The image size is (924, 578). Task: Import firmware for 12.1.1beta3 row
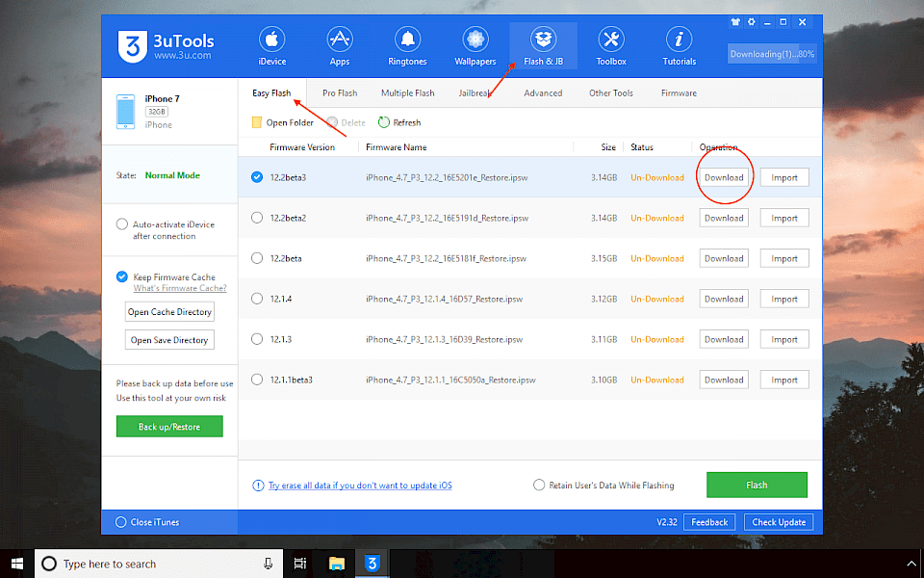point(784,381)
